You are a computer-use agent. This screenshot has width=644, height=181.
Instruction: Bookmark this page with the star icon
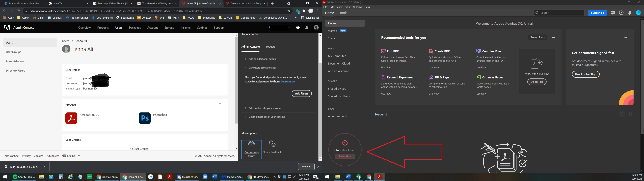[289, 11]
